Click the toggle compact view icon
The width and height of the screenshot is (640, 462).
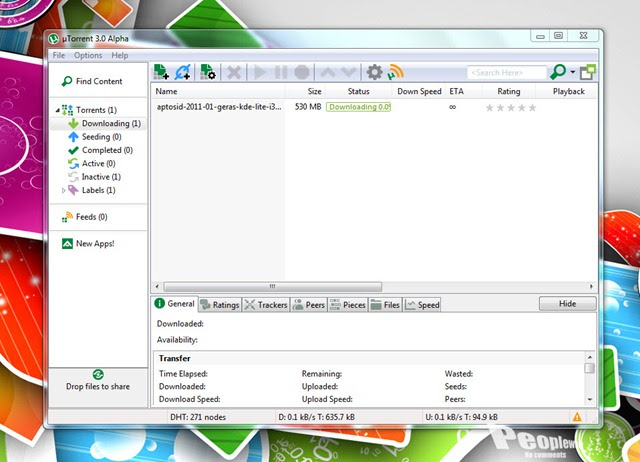[588, 72]
